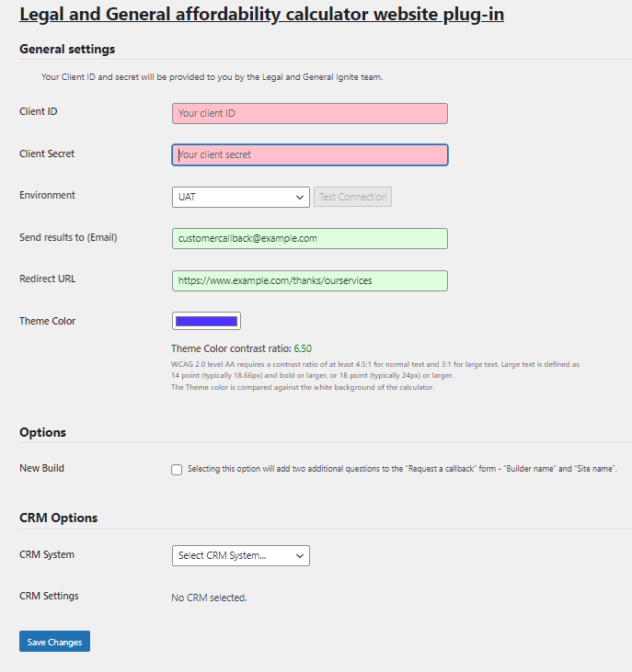Screen dimensions: 632x672
Task: Click the 'Client ID' label
Action: (x=38, y=111)
